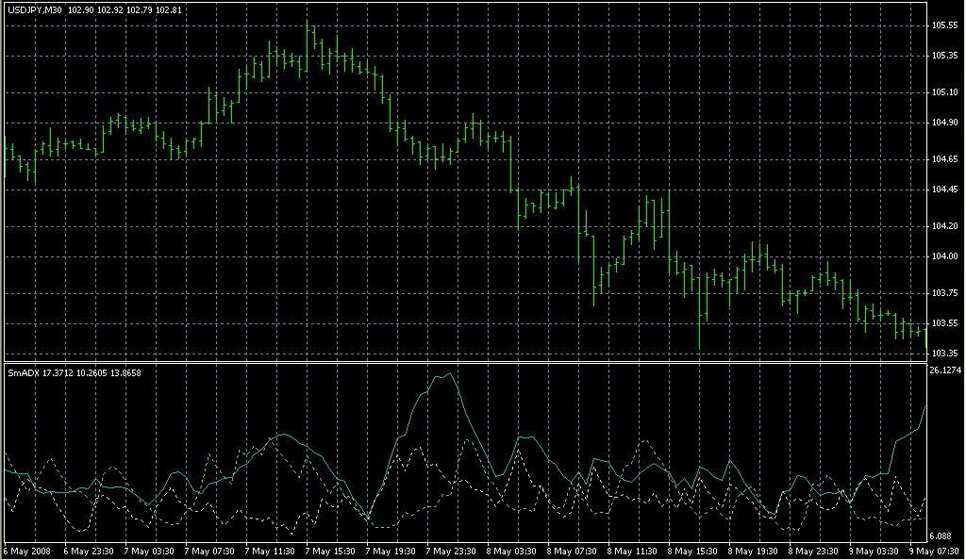The height and width of the screenshot is (560, 966).
Task: Click the 9 May 03:30 time label
Action: coord(874,551)
